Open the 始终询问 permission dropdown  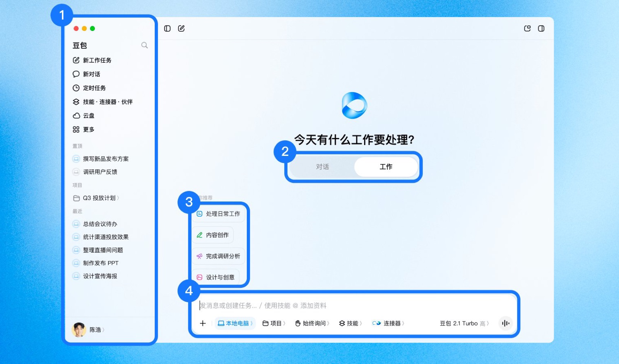[x=312, y=323]
